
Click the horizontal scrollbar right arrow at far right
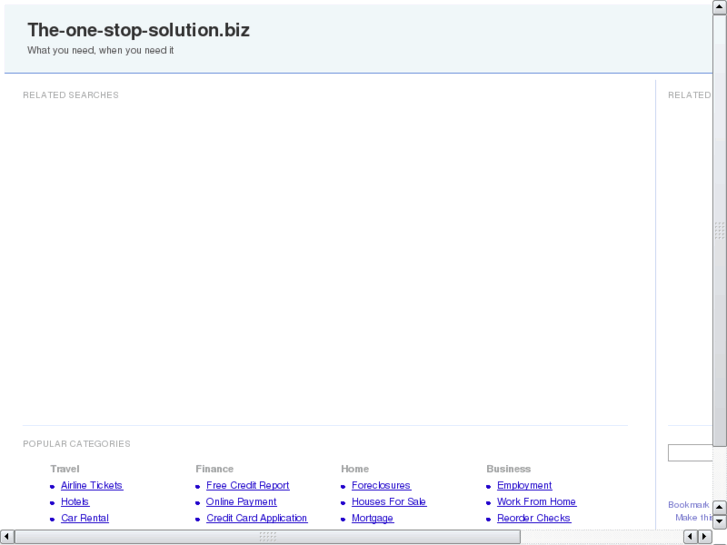tap(704, 537)
